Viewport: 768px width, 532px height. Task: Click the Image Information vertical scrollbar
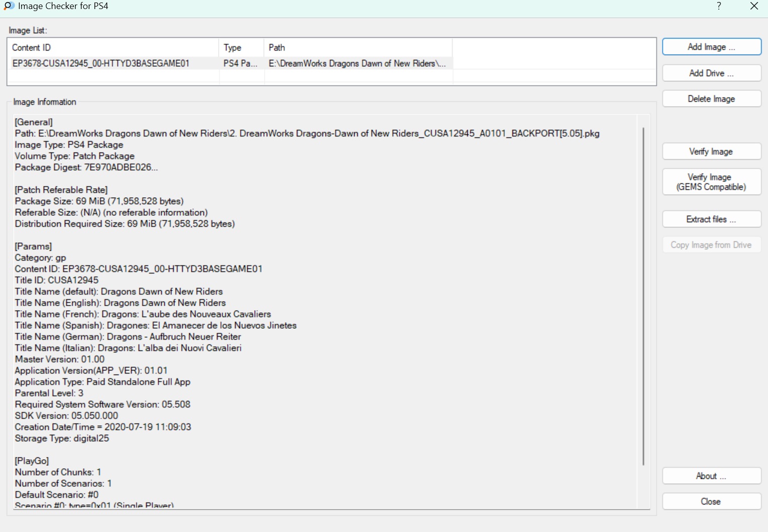[643, 296]
